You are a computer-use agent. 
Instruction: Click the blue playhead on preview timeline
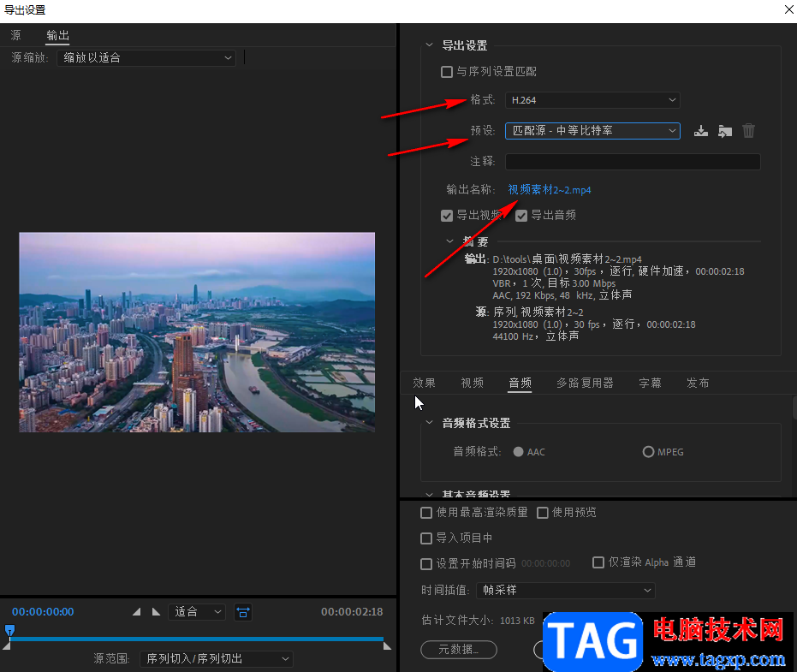[x=9, y=631]
